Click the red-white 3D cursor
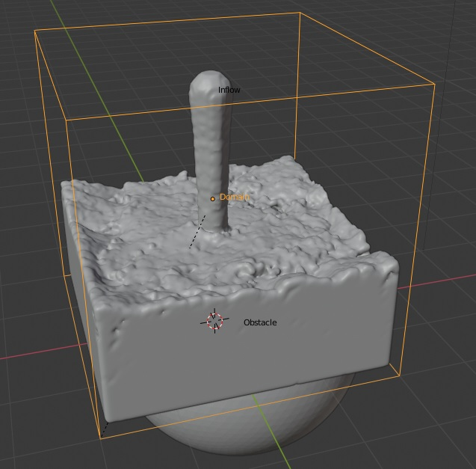The width and height of the screenshot is (476, 469). click(x=214, y=321)
